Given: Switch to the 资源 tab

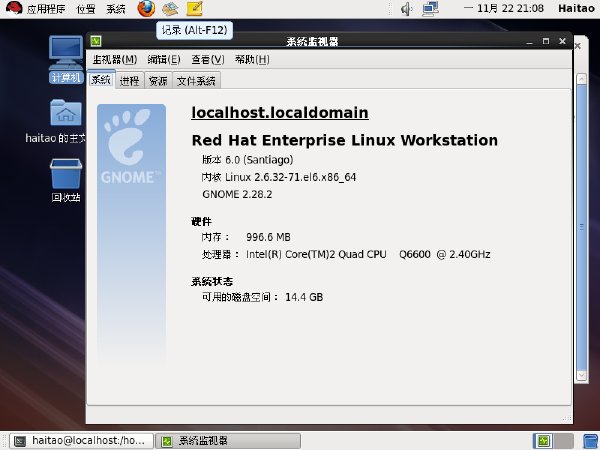Looking at the screenshot, I should [x=158, y=80].
